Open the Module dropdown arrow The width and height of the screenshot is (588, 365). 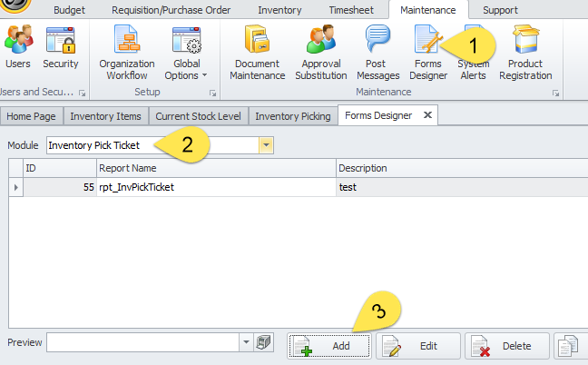[266, 145]
